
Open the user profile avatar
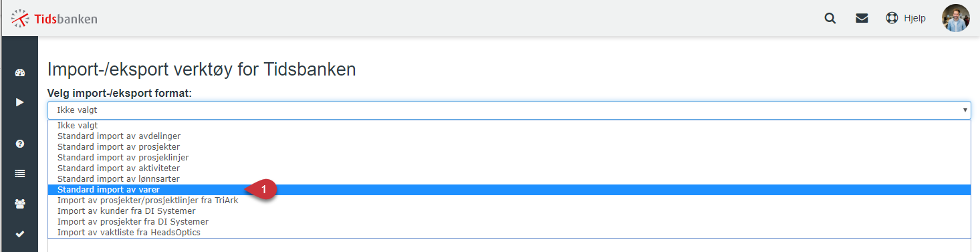tap(956, 18)
